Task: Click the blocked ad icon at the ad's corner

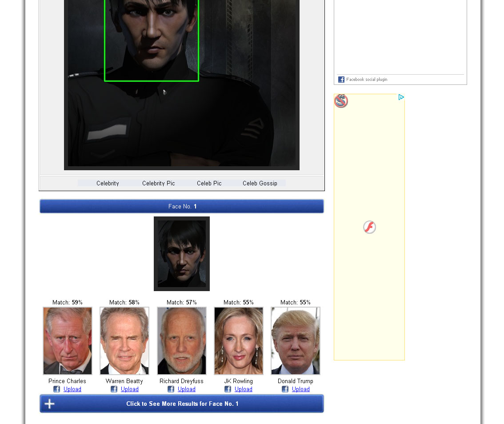Action: tap(341, 101)
